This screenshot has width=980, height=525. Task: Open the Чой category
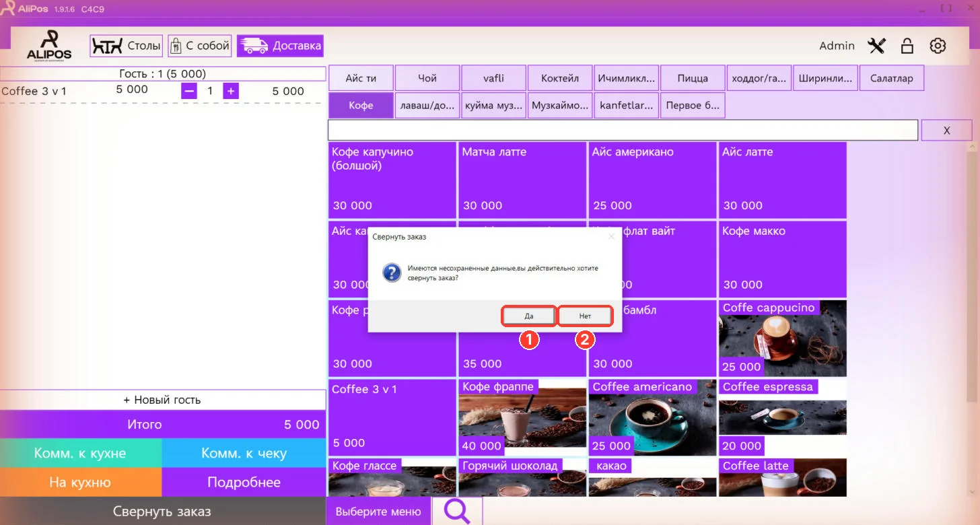(x=427, y=78)
